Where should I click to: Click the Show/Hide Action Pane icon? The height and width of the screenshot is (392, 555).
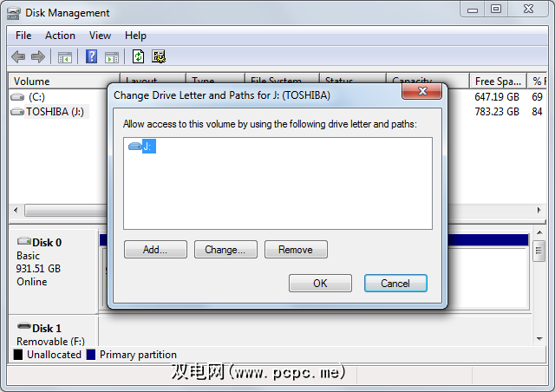[112, 57]
